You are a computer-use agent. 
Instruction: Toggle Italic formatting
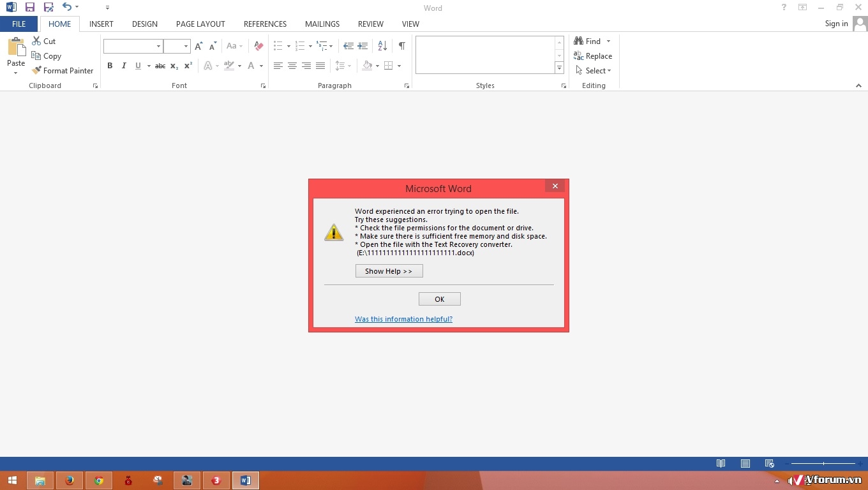[x=124, y=66]
